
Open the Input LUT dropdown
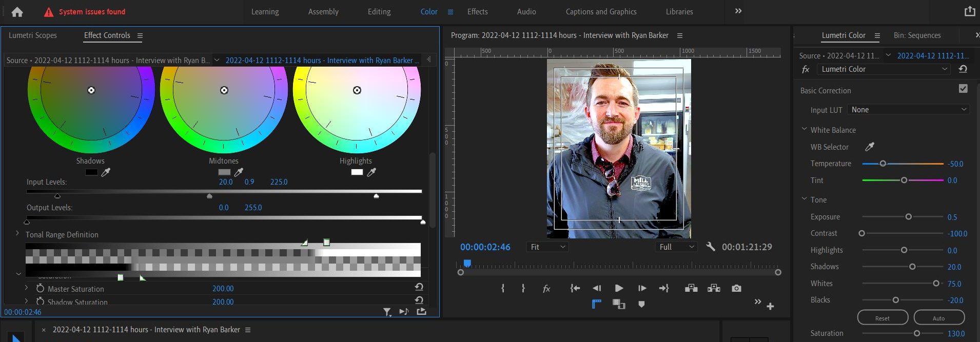pyautogui.click(x=908, y=109)
